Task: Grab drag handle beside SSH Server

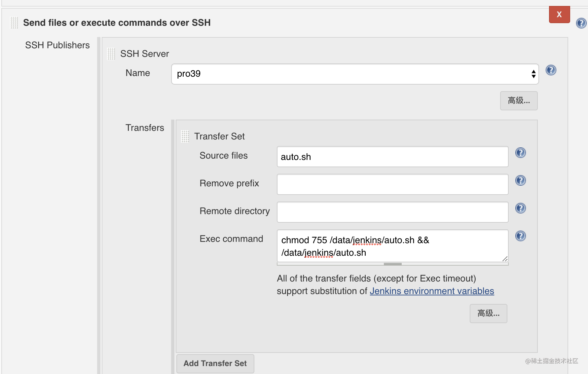Action: click(111, 54)
